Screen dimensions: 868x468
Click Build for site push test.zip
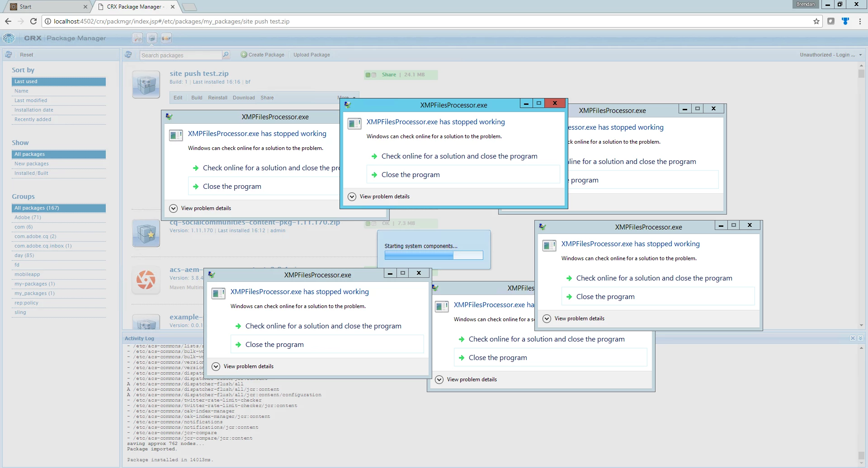[x=197, y=98]
